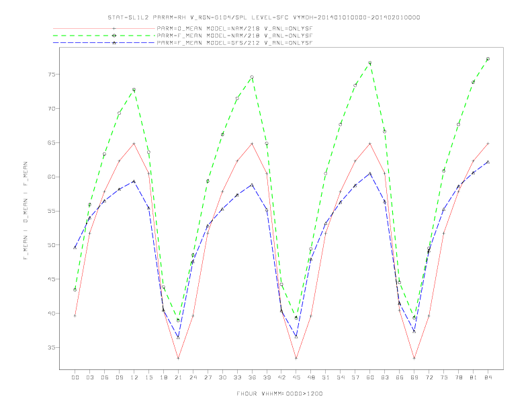Click the x-axis tick label 54
Viewport: 532px width, 411px height.
point(341,377)
